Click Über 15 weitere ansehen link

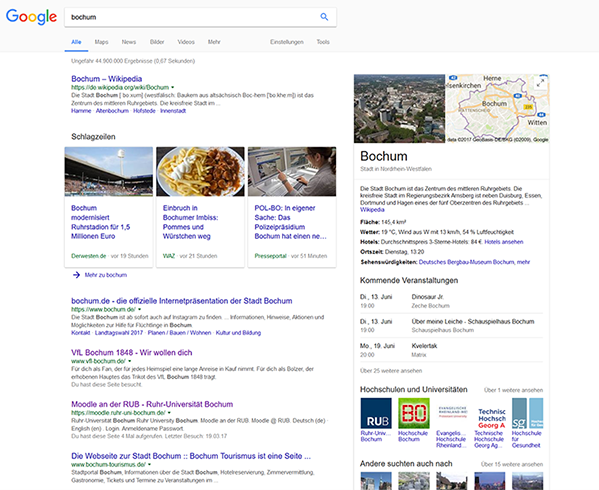click(x=512, y=464)
